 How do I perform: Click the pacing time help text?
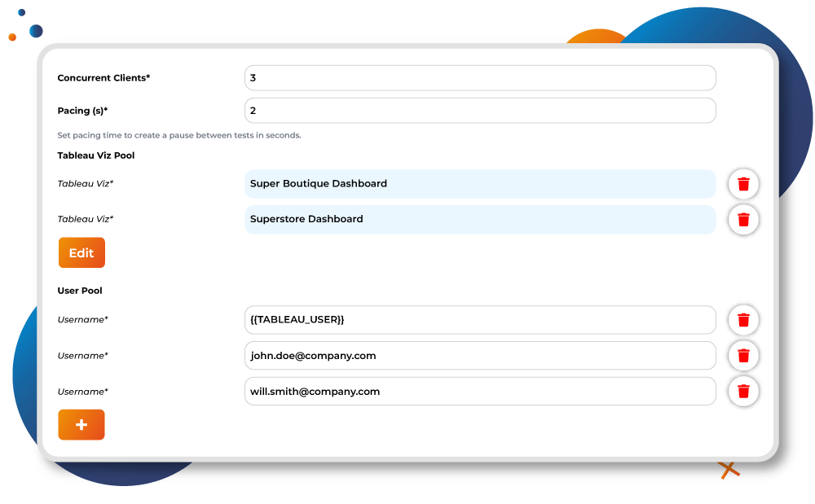(178, 135)
